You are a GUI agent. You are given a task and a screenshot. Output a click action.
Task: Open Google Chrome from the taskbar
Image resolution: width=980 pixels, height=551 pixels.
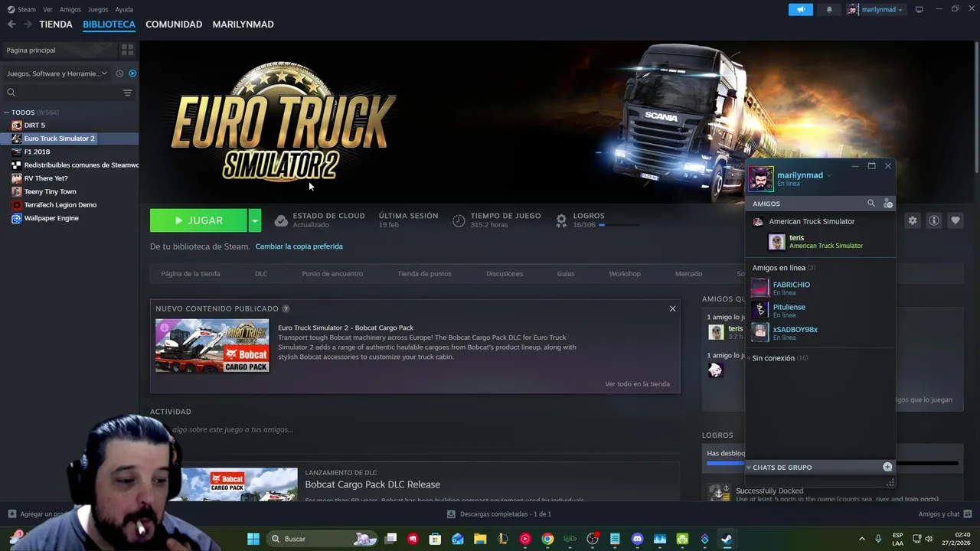coord(547,539)
